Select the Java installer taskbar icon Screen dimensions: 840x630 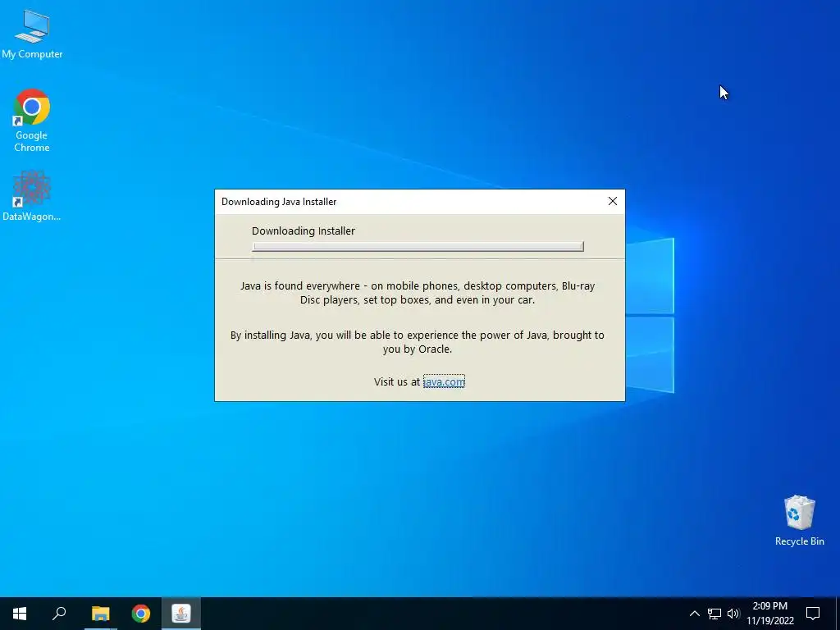[x=181, y=614]
